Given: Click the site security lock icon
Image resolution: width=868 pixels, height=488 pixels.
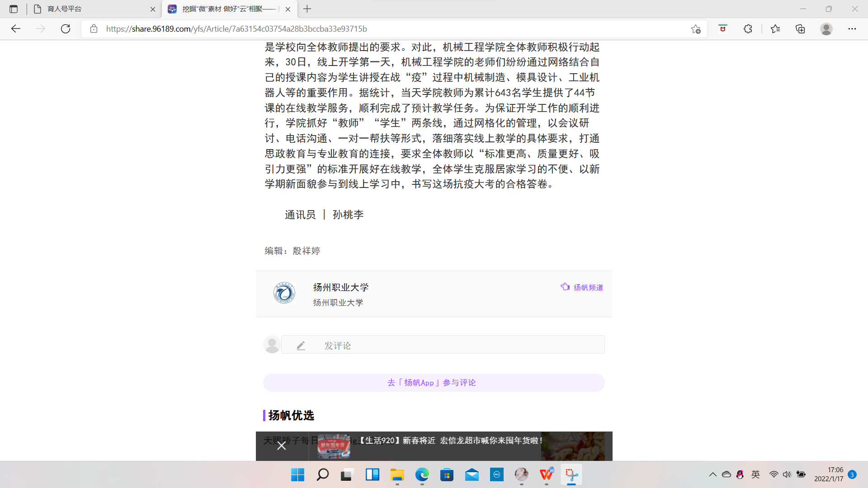Looking at the screenshot, I should click(x=94, y=29).
